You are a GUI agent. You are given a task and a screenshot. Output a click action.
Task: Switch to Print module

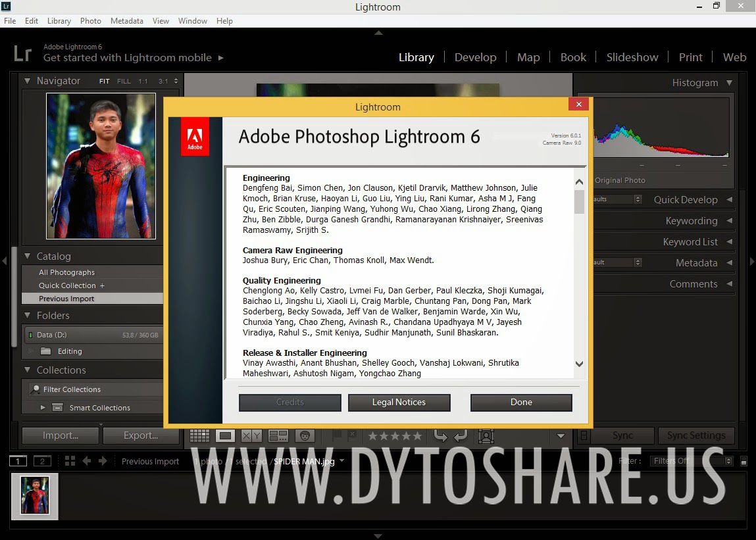tap(690, 57)
